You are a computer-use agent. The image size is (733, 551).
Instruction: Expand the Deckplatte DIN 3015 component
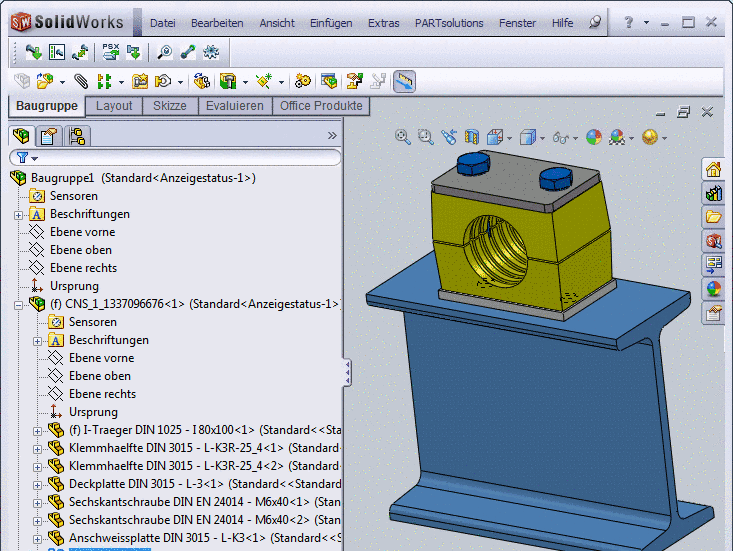click(38, 484)
